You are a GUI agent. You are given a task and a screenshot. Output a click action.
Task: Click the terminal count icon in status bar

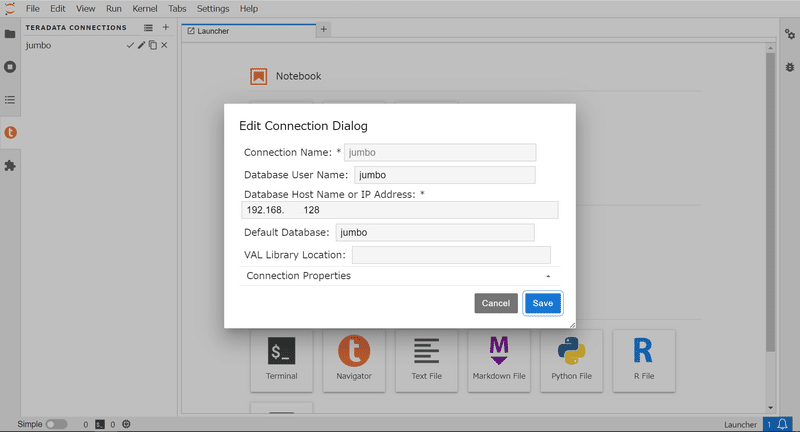tap(100, 424)
